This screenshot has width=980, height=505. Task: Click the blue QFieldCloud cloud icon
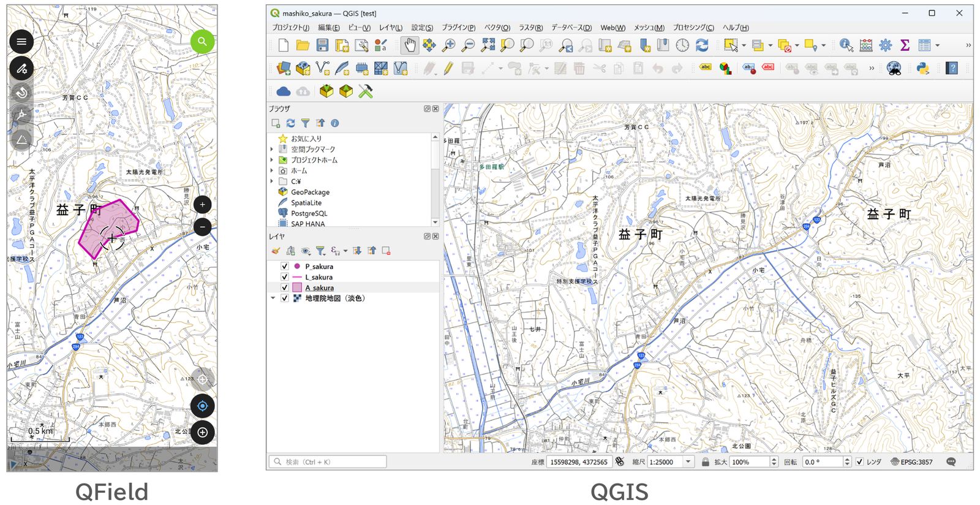click(x=283, y=91)
